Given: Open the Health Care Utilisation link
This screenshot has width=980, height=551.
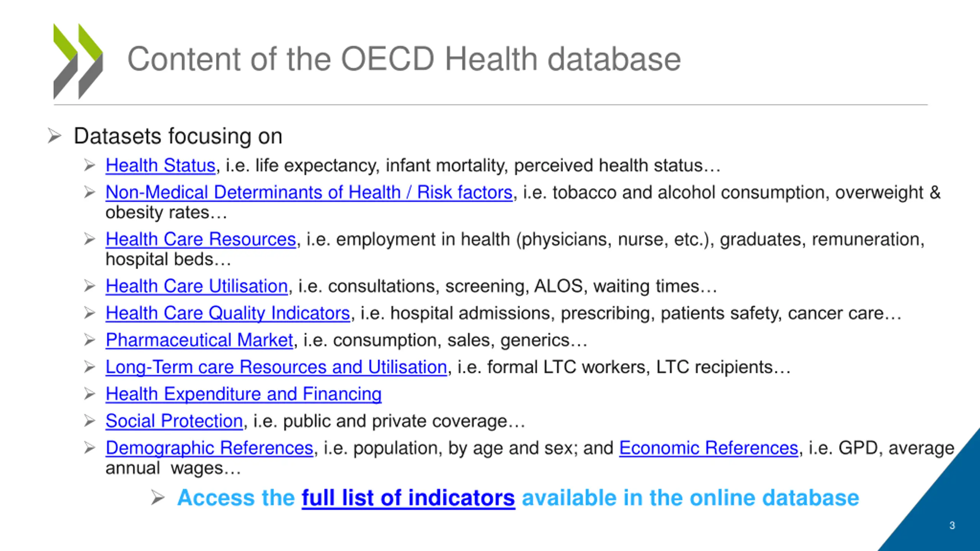Looking at the screenshot, I should tap(196, 286).
